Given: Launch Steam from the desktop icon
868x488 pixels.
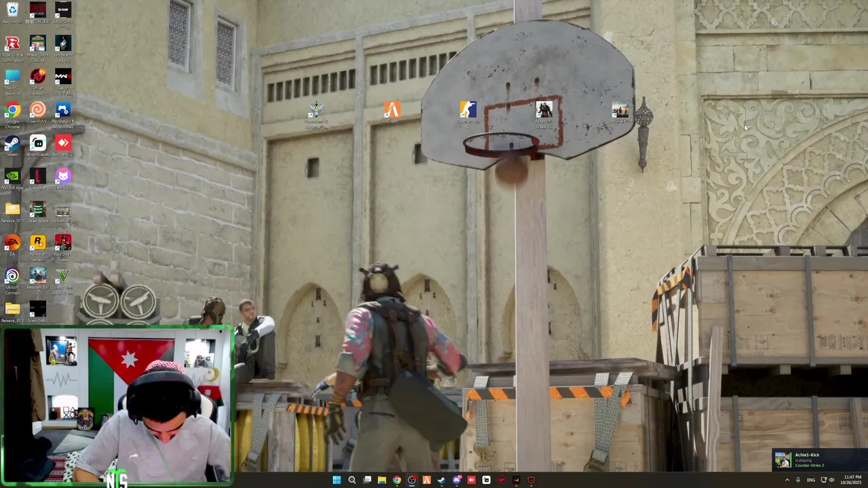Looking at the screenshot, I should coord(12,146).
